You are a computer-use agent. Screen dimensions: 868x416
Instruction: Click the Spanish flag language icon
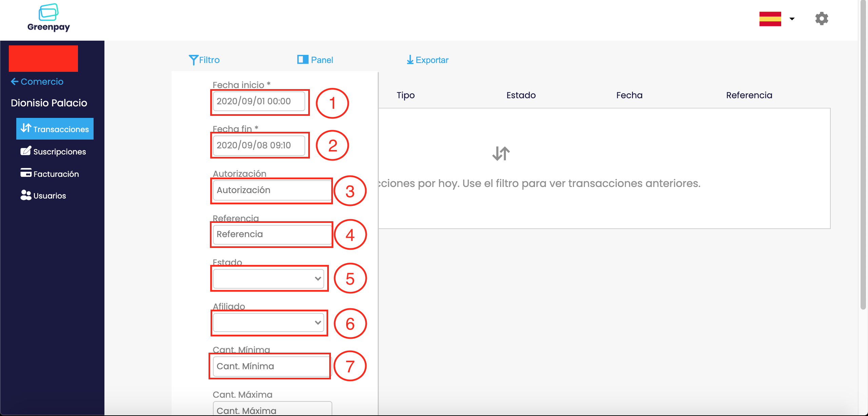coord(770,19)
